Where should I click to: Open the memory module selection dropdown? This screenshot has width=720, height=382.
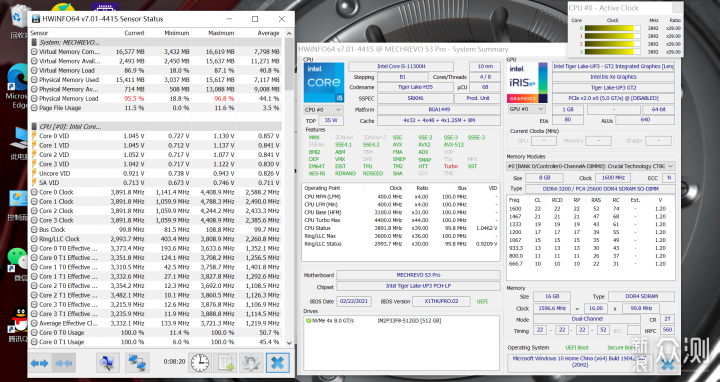pos(591,166)
